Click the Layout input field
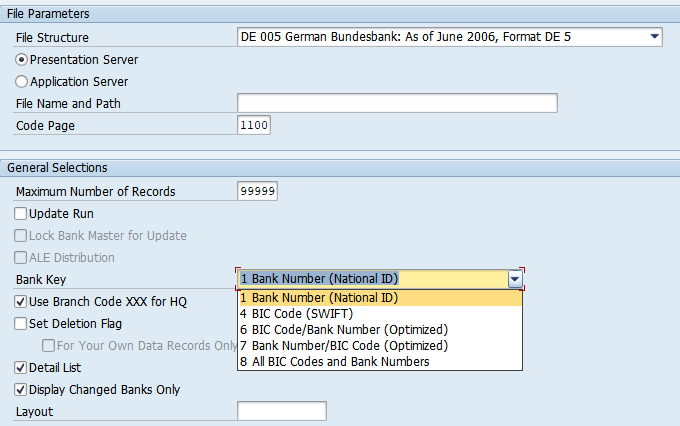 point(281,411)
